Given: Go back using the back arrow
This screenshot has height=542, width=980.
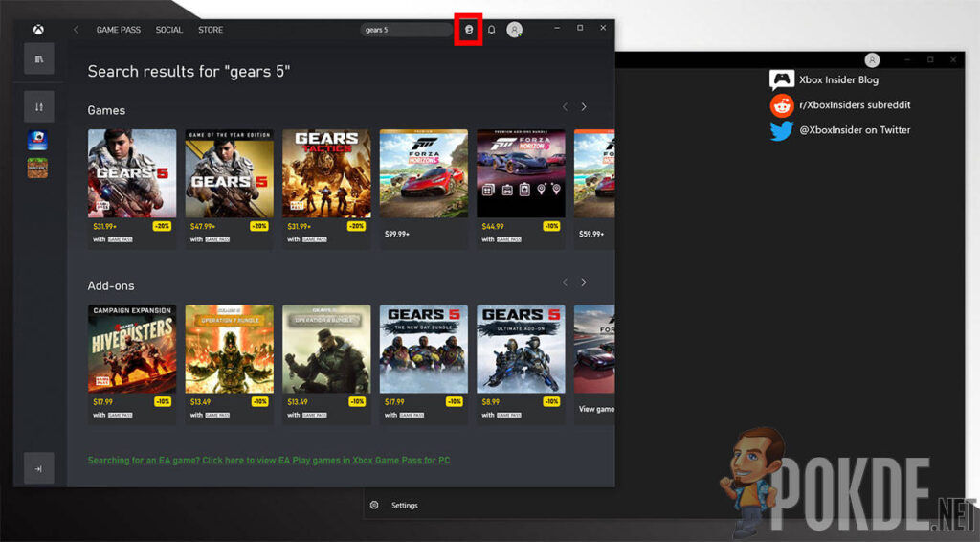Looking at the screenshot, I should click(76, 30).
